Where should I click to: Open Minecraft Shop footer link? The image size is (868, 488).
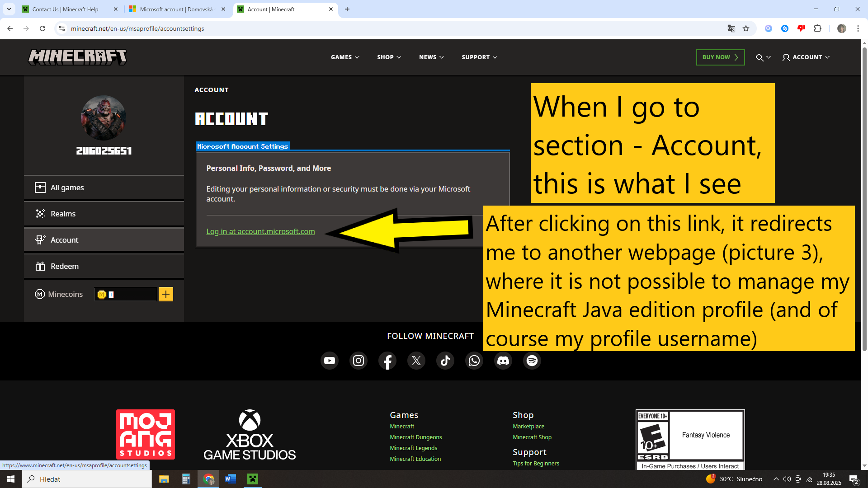pyautogui.click(x=532, y=437)
